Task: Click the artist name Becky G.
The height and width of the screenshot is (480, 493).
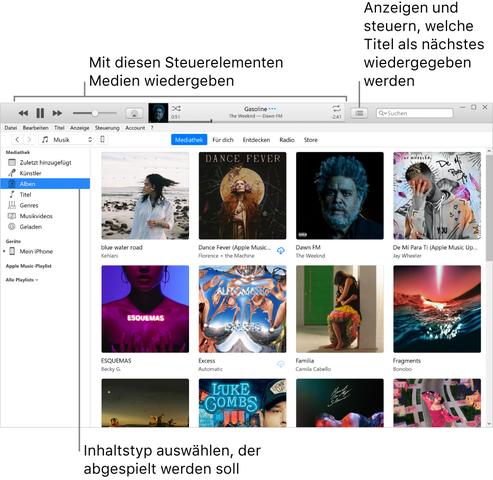Action: (111, 369)
